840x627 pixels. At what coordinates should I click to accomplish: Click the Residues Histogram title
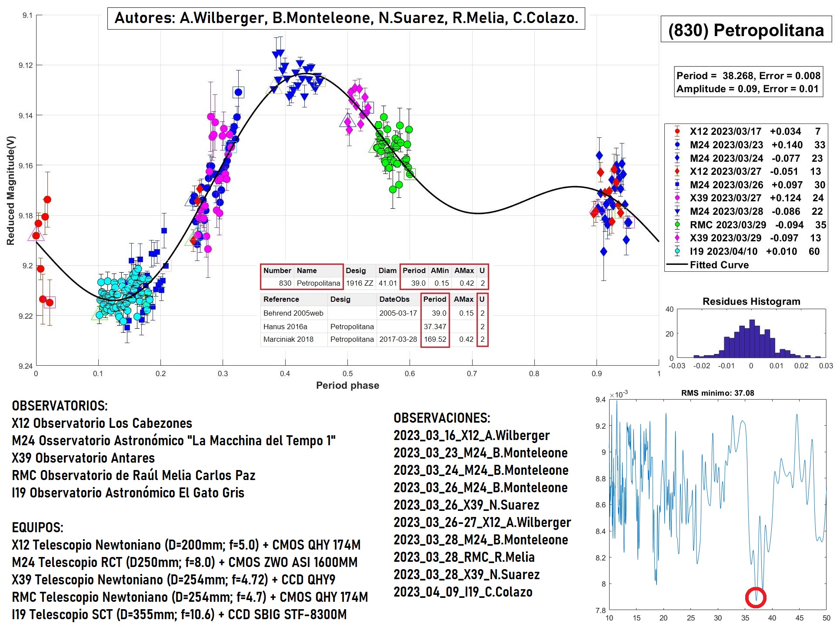click(751, 301)
